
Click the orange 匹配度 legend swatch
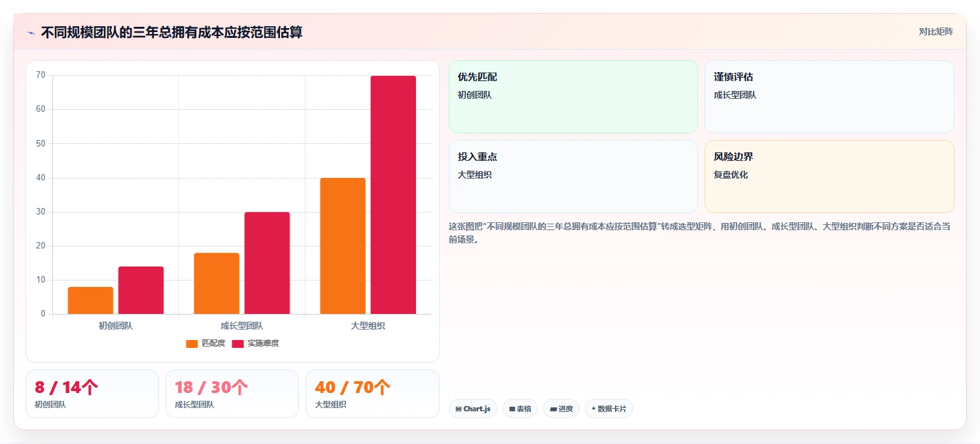point(192,343)
